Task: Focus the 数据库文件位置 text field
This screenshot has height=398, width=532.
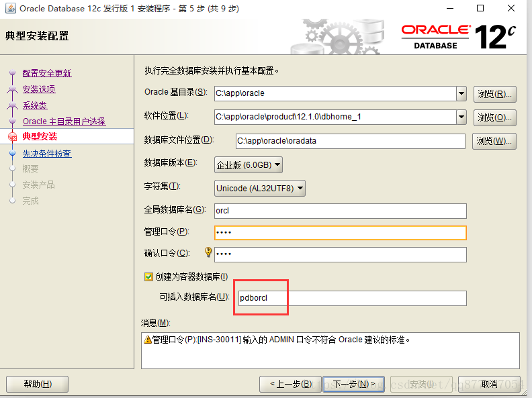Action: (351, 141)
